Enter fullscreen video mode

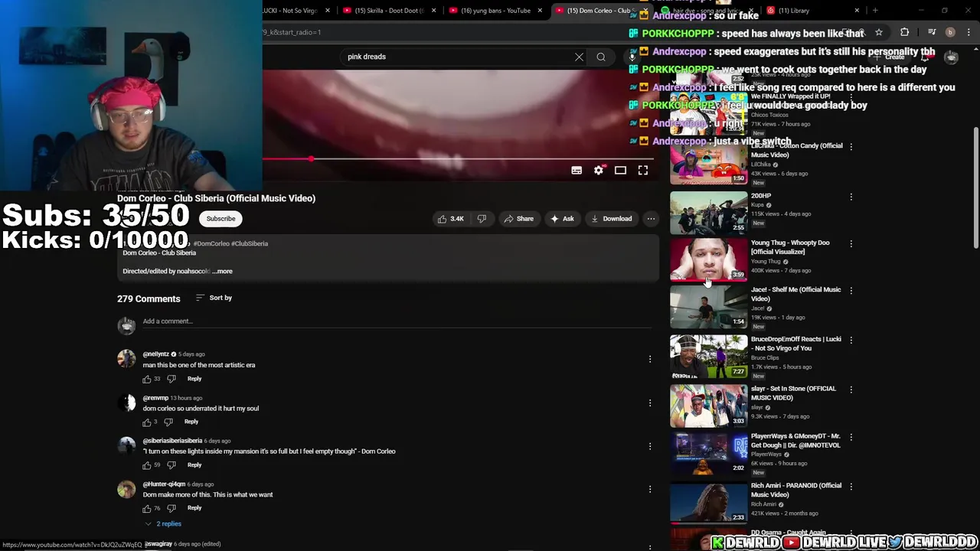pos(643,171)
